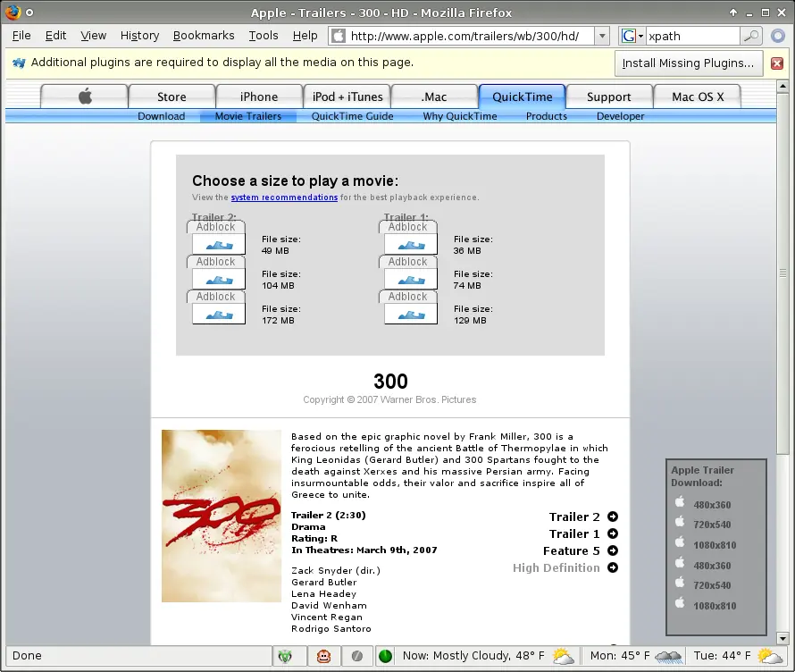Screen dimensions: 795x672
Task: Click Trailer 1 plugin placeholder for 36 MB
Action: pyautogui.click(x=411, y=244)
